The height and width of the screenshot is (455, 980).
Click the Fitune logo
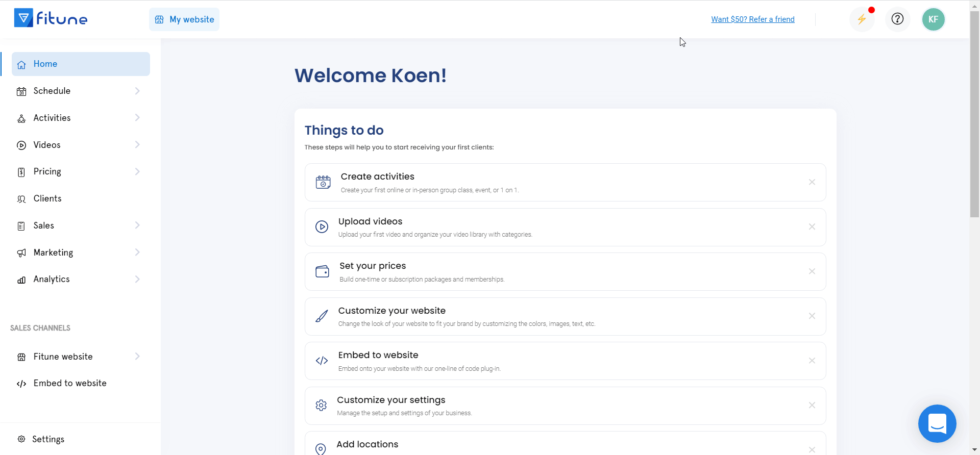51,18
